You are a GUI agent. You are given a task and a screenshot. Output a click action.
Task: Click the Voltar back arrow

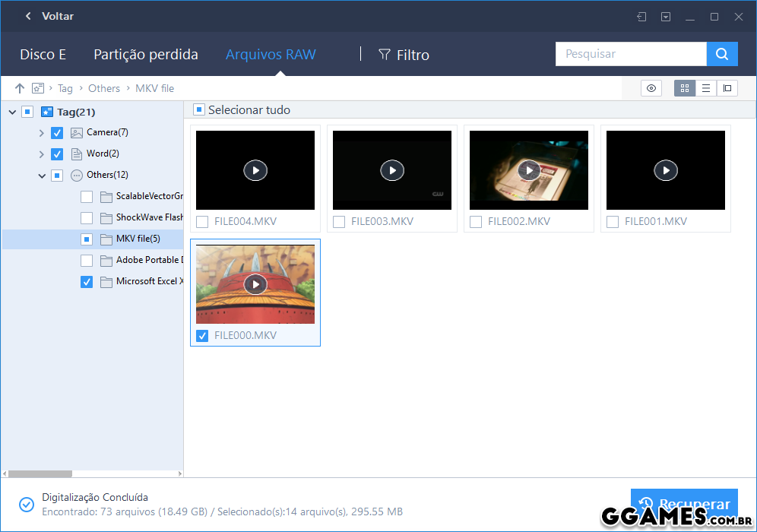[x=28, y=16]
